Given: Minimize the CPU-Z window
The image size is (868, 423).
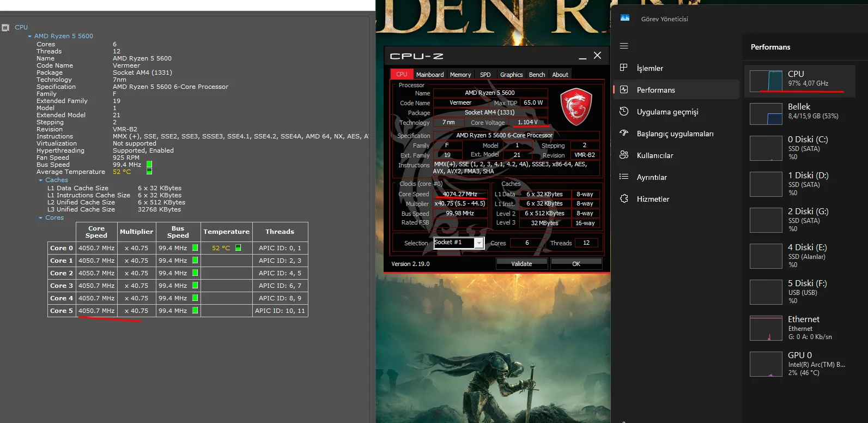Looking at the screenshot, I should click(582, 56).
